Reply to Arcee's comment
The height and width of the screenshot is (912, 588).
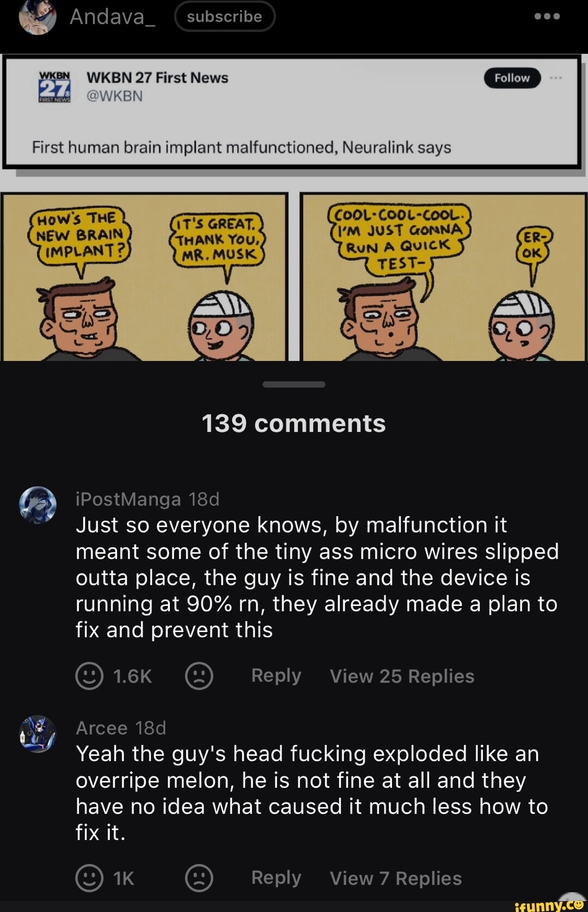tap(275, 878)
